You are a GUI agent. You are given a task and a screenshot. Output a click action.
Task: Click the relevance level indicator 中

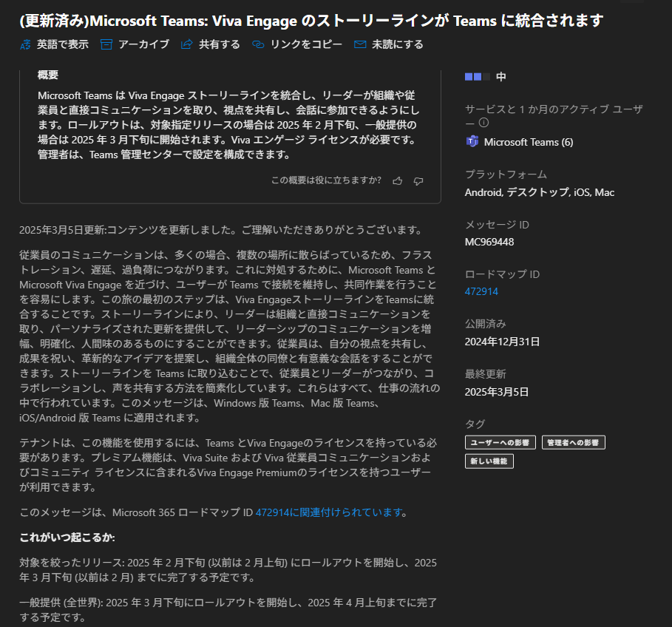tap(501, 77)
